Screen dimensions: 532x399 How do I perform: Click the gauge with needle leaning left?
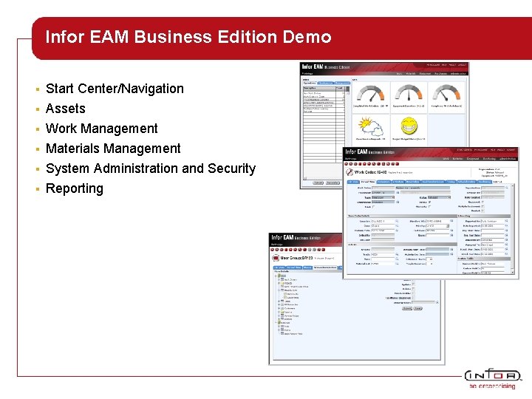(446, 94)
